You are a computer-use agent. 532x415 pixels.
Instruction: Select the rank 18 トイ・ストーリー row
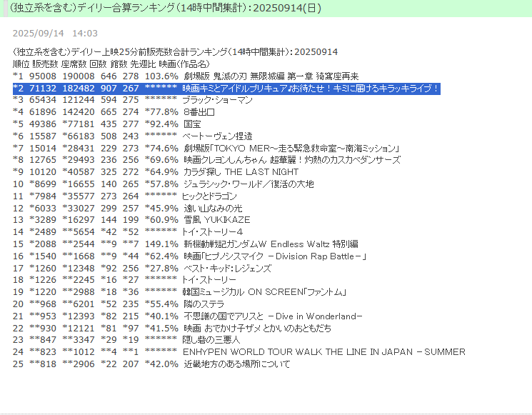pyautogui.click(x=124, y=280)
